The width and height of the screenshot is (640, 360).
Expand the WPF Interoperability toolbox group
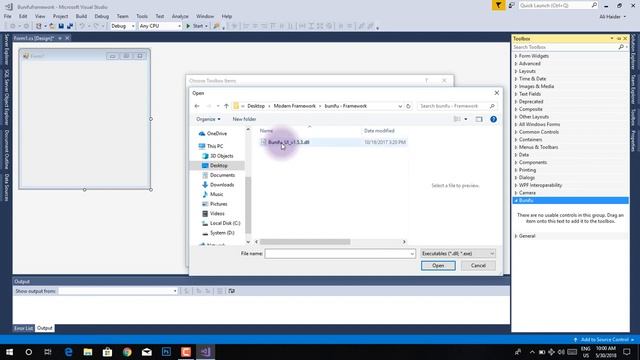[x=540, y=185]
